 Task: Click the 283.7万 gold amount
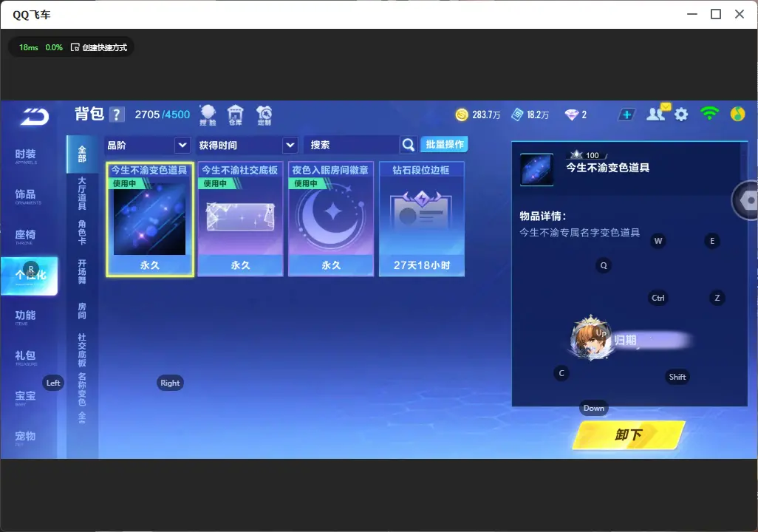tap(486, 115)
